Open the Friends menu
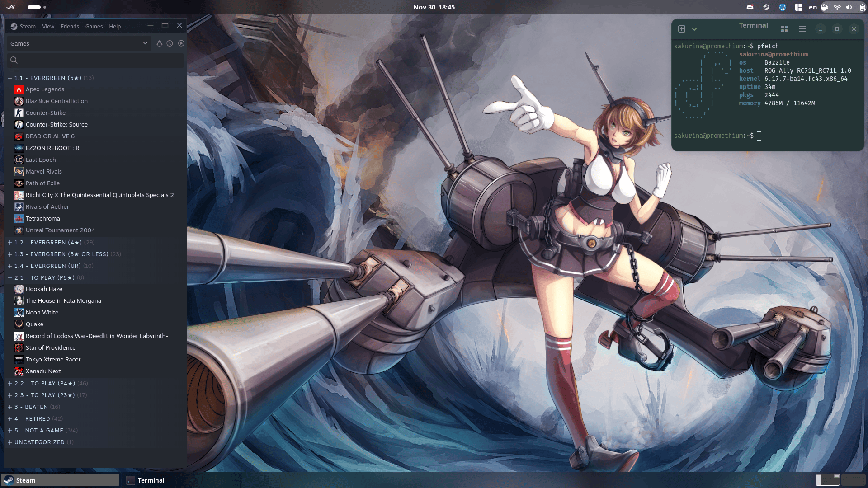868x488 pixels. [70, 27]
